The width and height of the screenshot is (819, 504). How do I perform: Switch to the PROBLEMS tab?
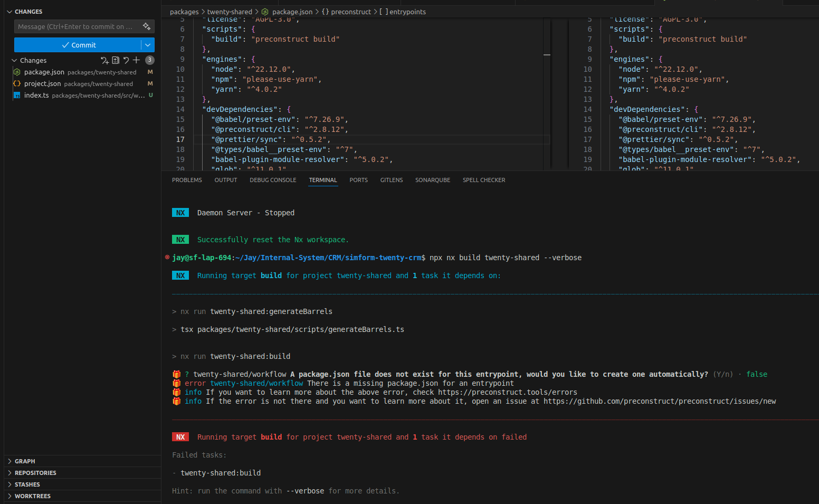tap(187, 180)
